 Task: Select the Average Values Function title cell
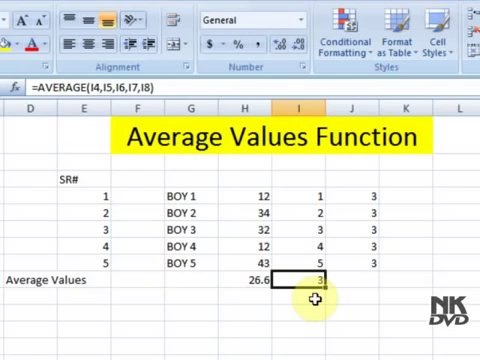272,136
